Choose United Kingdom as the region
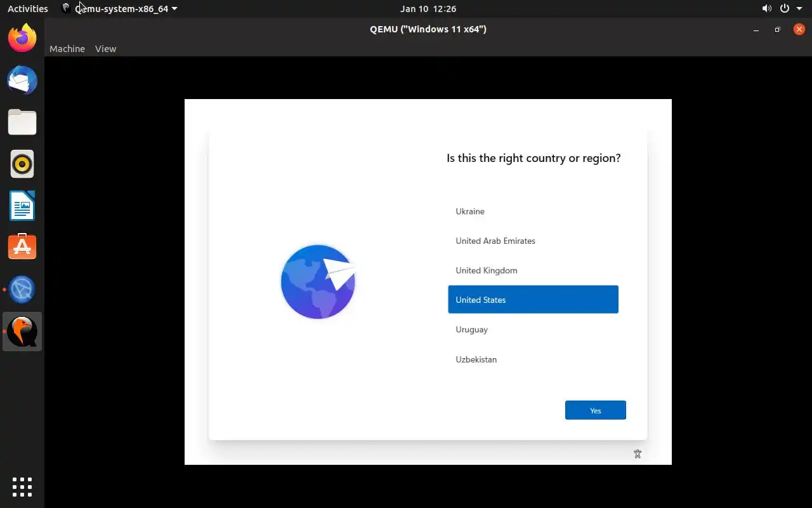Viewport: 812px width, 508px height. coord(533,271)
